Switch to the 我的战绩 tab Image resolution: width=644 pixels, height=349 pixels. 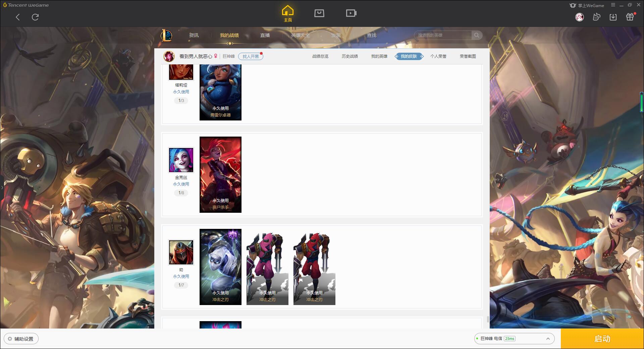[229, 35]
